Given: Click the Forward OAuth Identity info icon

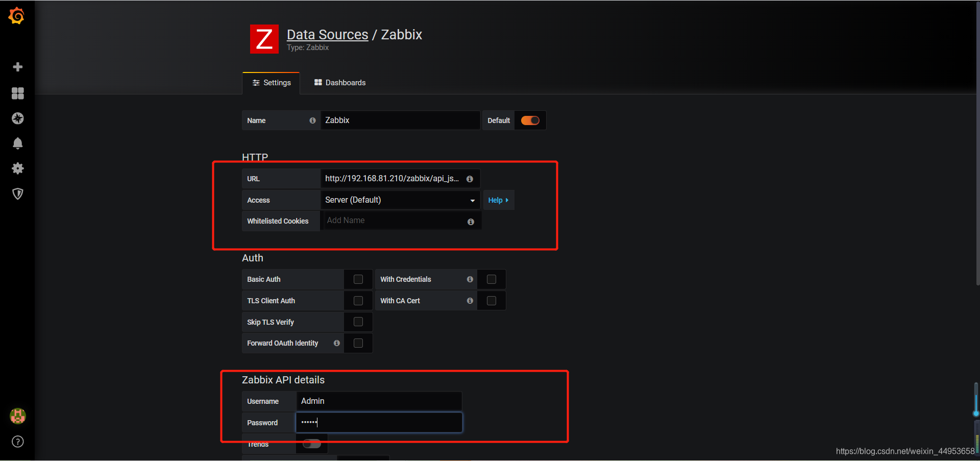Looking at the screenshot, I should coord(336,343).
